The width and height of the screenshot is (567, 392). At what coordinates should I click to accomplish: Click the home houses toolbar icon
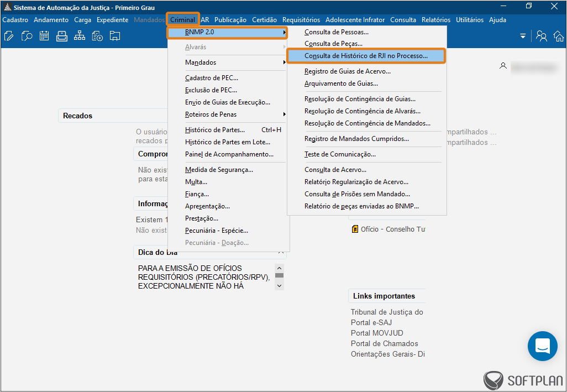[x=559, y=36]
